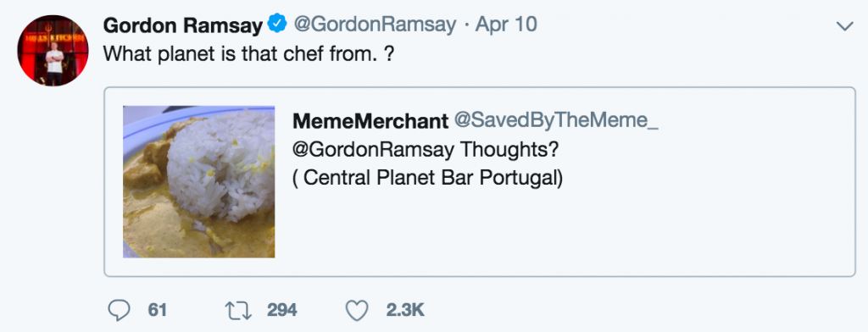The image size is (868, 332).
Task: Click the retweet arrows icon
Action: tap(239, 311)
